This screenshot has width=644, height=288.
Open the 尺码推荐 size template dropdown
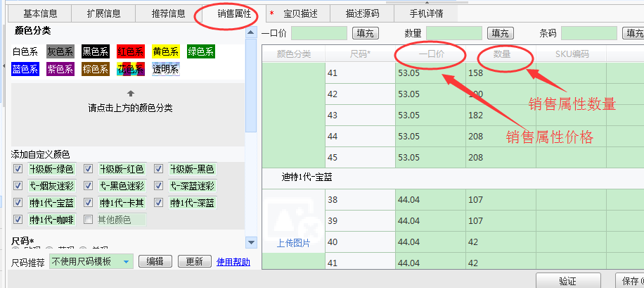coord(127,262)
